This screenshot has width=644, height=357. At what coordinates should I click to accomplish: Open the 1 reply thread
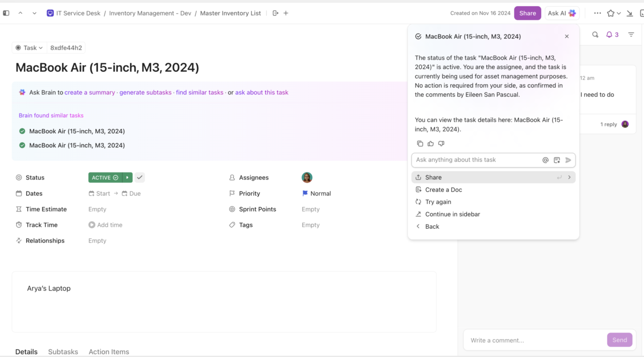coord(609,125)
